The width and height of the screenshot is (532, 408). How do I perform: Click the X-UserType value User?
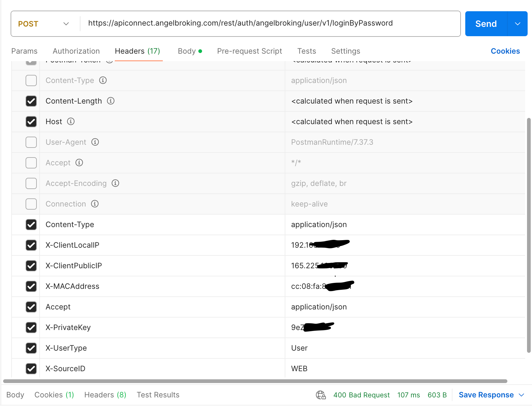point(299,348)
